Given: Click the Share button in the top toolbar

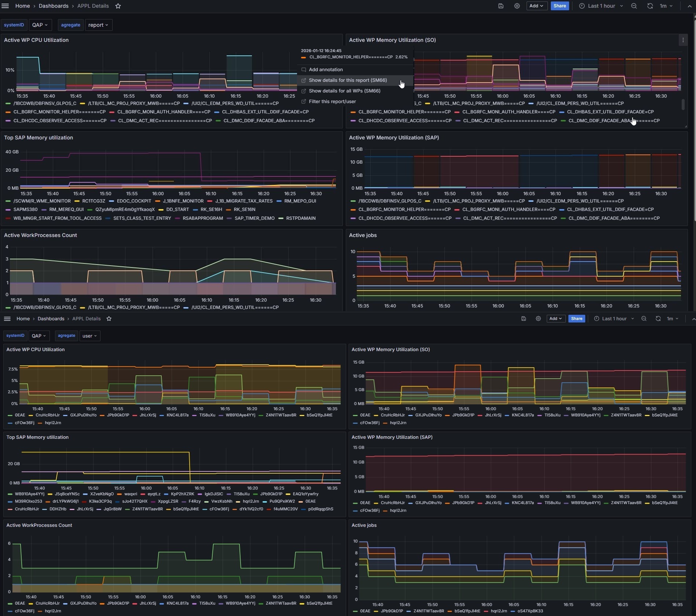Looking at the screenshot, I should tap(560, 6).
